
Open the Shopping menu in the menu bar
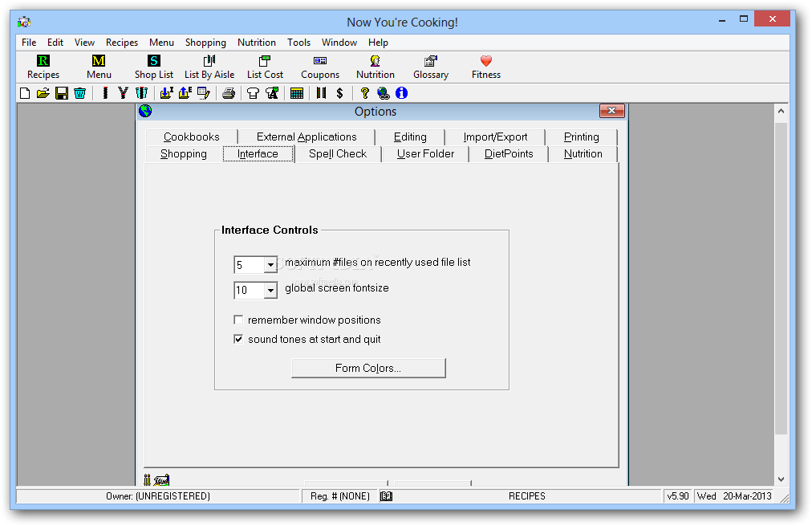coord(205,43)
